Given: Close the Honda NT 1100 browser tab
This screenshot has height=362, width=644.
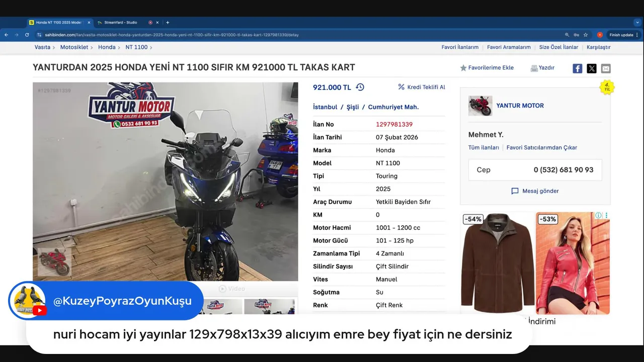Looking at the screenshot, I should pos(89,23).
